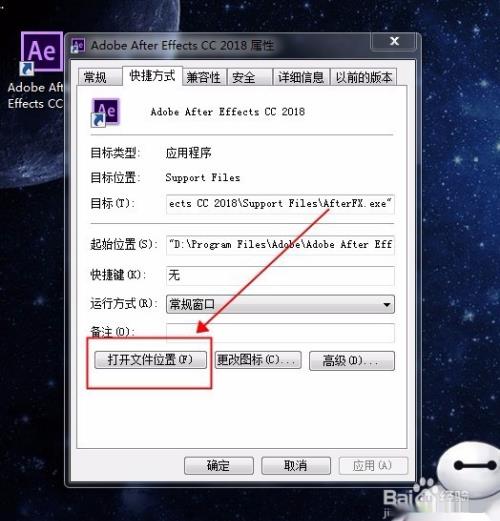This screenshot has height=521, width=500.
Task: Click the Ae icon in the dialog title bar
Action: pos(78,45)
